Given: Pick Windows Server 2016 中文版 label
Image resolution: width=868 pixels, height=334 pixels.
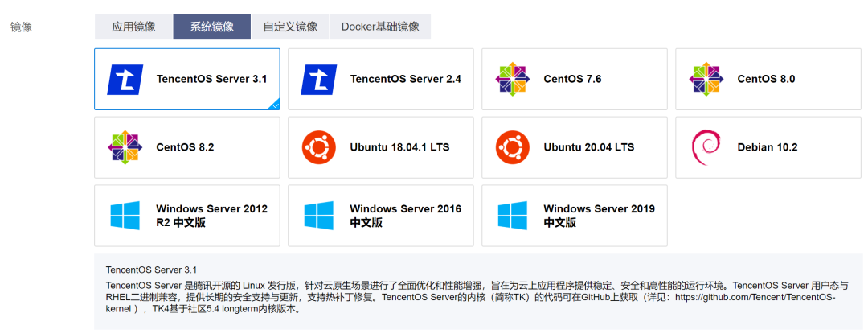Looking at the screenshot, I should (406, 216).
